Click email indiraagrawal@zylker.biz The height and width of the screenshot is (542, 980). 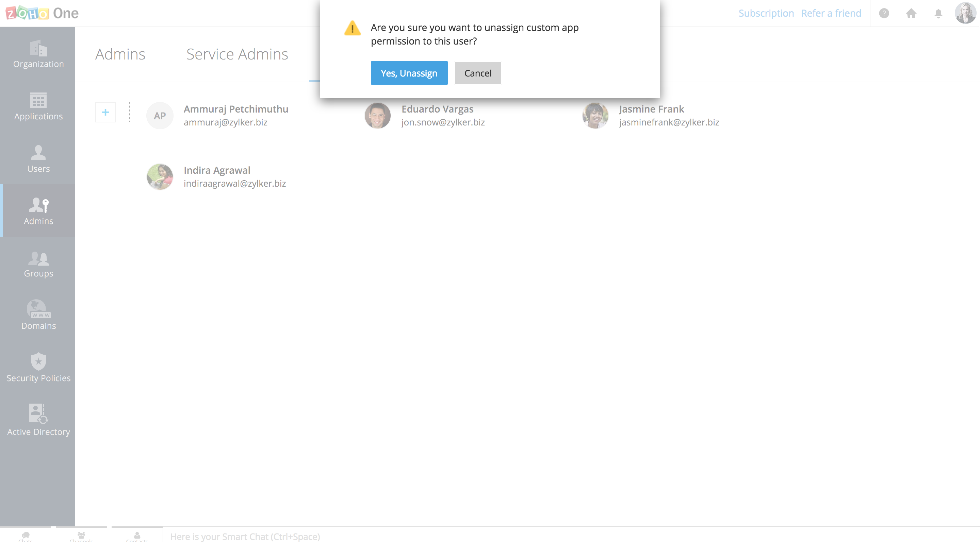click(235, 184)
